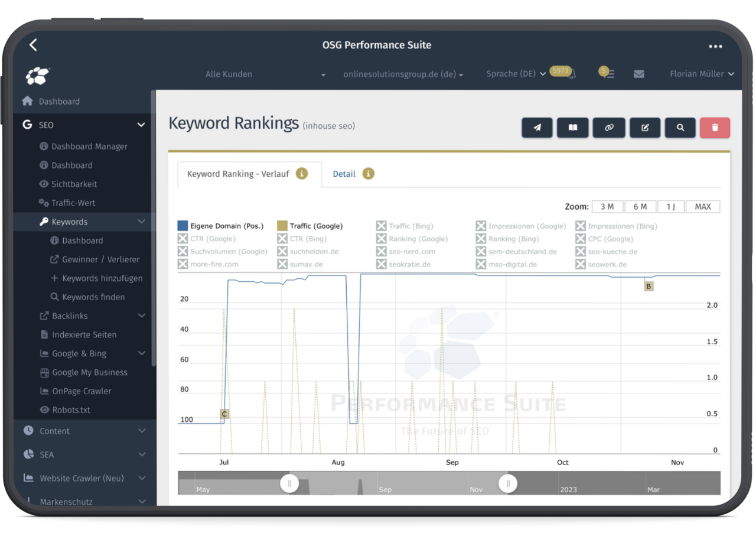Collapse the Keywords submenu
The image size is (756, 546).
tap(141, 222)
